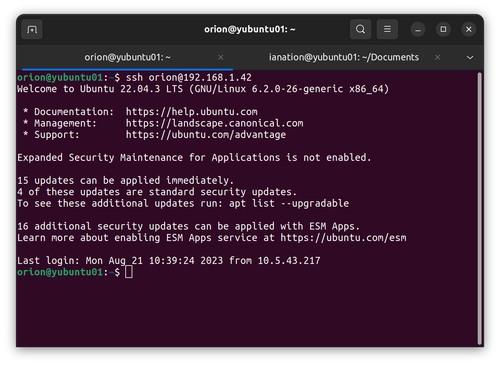
Task: Open the https://ubuntu.com/advantage link
Action: (206, 135)
